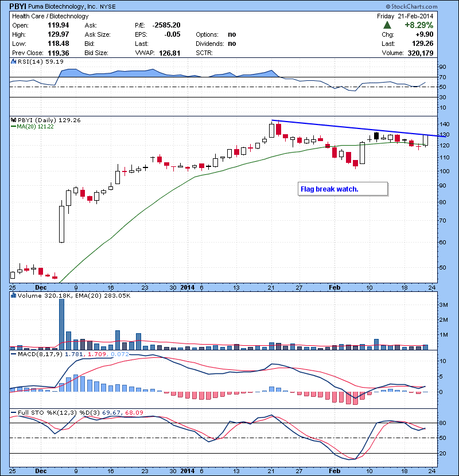
Task: Click the PBYI (Daily) 129.26 legend text
Action: point(49,120)
